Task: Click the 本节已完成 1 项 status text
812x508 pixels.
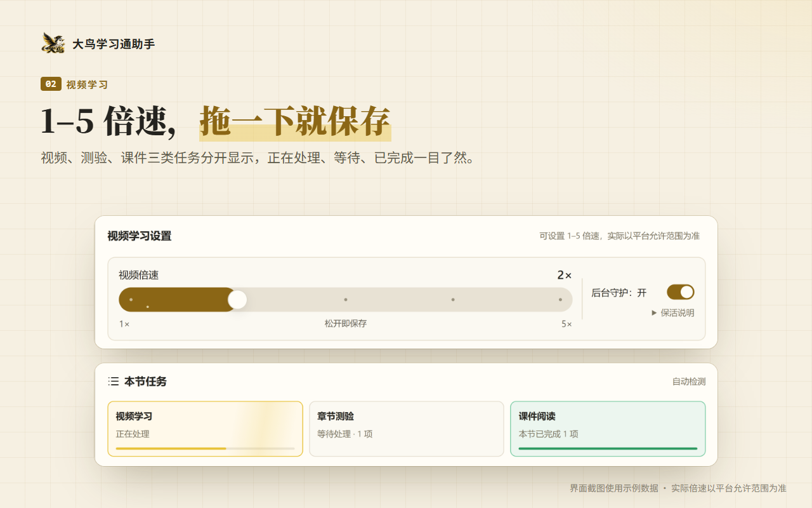Action: [x=549, y=434]
